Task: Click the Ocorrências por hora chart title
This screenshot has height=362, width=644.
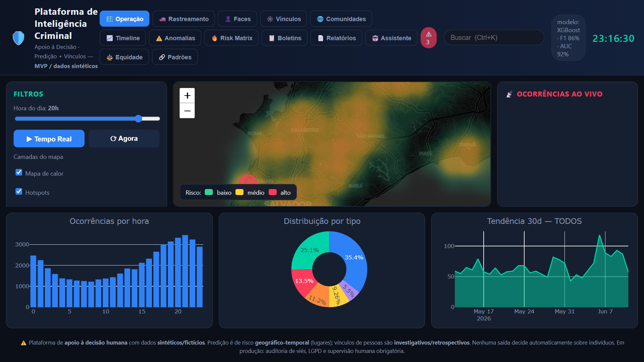Action: click(x=109, y=221)
